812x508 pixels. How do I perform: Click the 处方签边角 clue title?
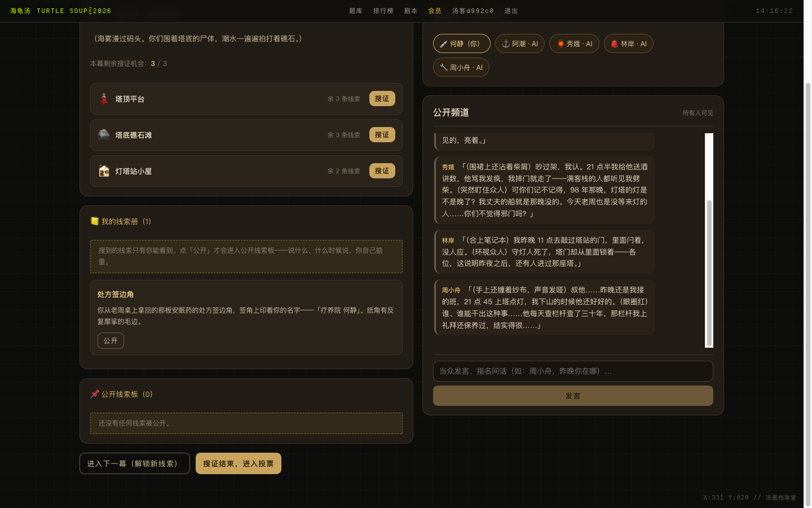pyautogui.click(x=116, y=295)
